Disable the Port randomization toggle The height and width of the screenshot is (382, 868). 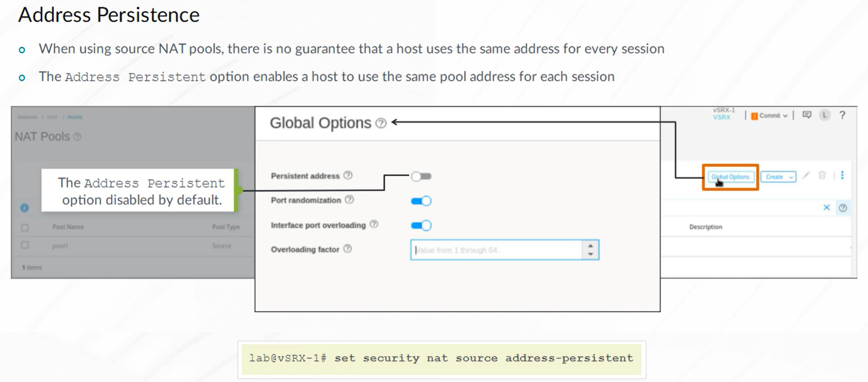421,201
